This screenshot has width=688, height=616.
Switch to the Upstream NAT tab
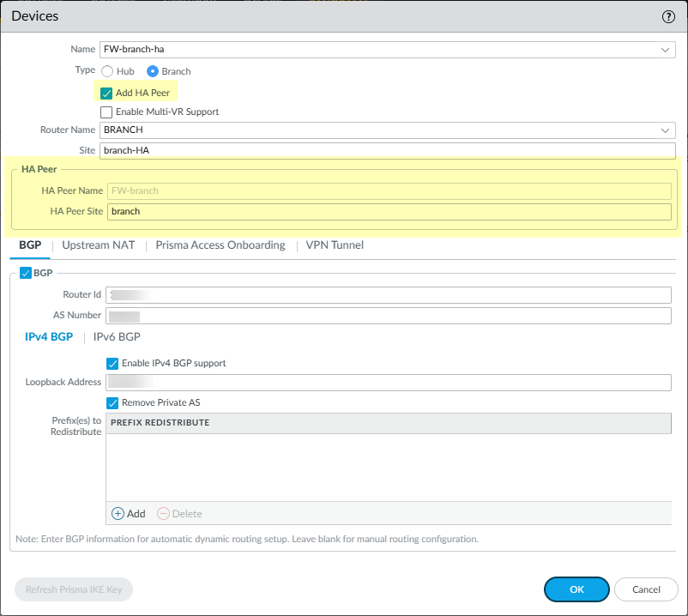[x=98, y=245]
